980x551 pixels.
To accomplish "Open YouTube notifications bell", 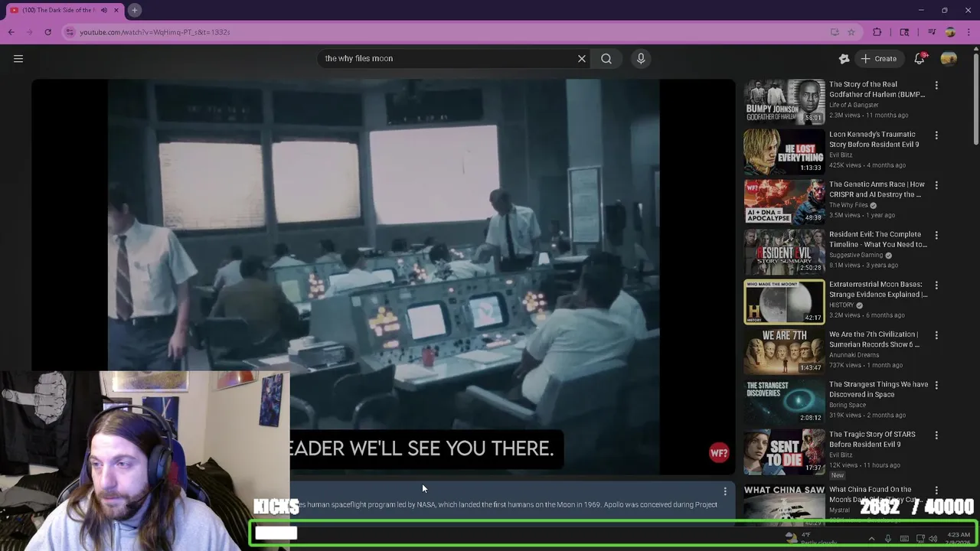I will pyautogui.click(x=920, y=58).
